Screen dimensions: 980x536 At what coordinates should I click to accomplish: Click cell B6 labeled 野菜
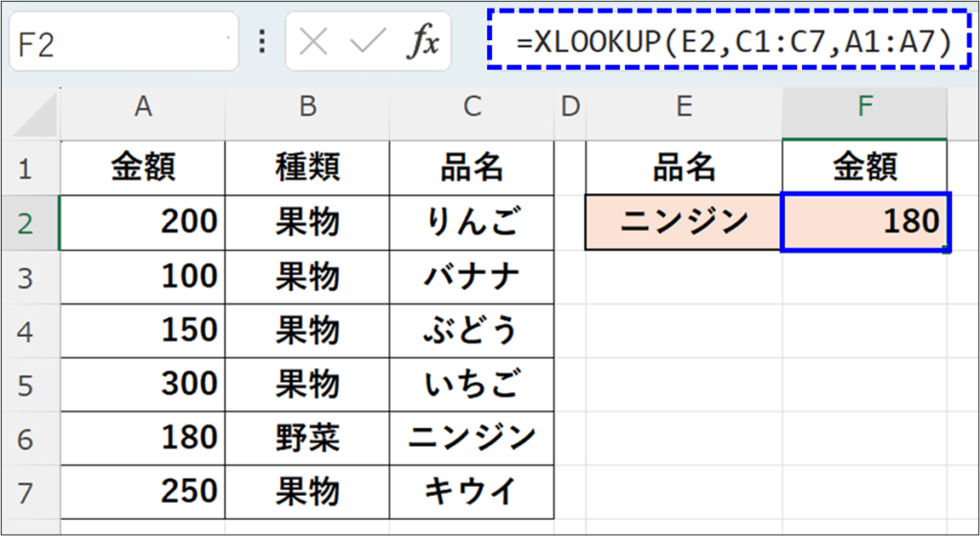[307, 438]
